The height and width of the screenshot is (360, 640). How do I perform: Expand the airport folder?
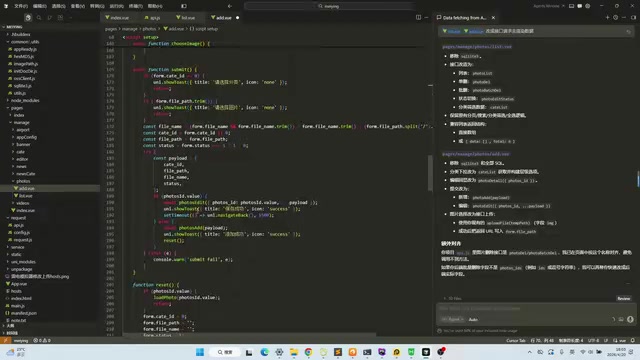[23, 130]
